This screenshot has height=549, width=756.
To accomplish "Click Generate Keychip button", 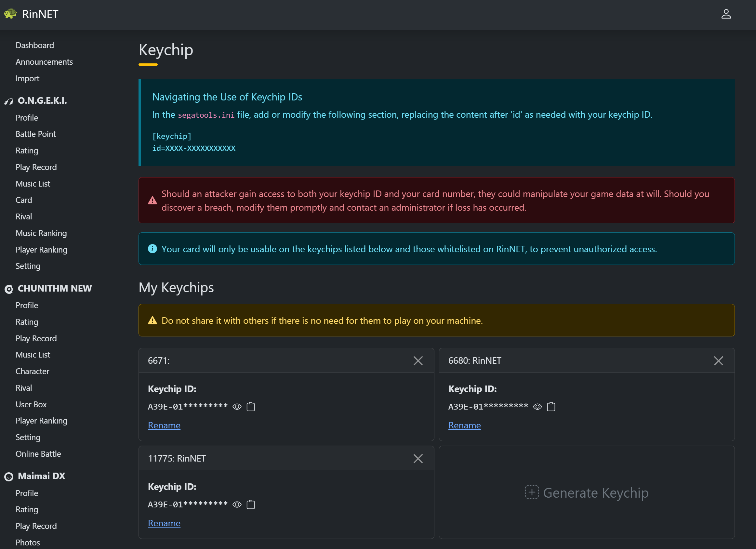I will [587, 493].
